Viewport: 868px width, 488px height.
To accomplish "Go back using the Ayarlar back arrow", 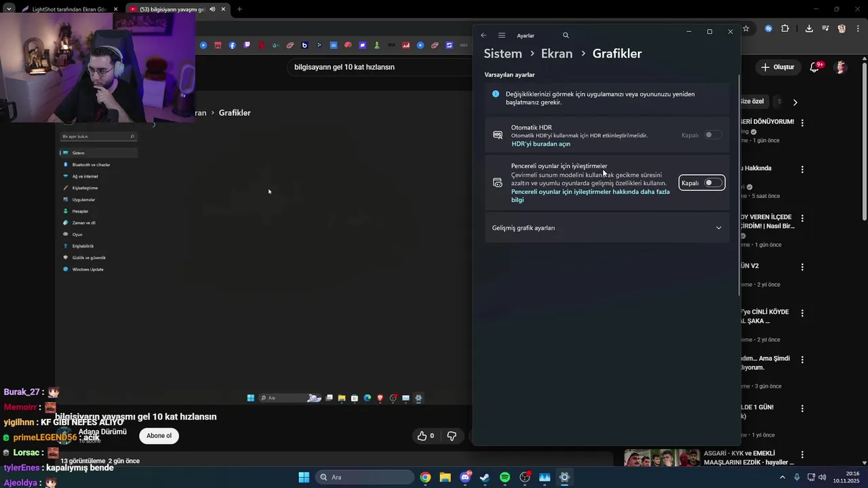I will pyautogui.click(x=484, y=35).
